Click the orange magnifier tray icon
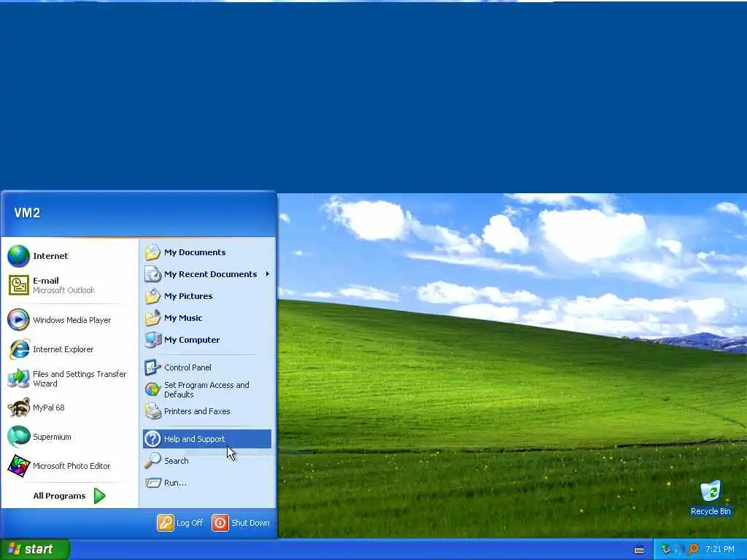The width and height of the screenshot is (747, 560). (x=693, y=550)
